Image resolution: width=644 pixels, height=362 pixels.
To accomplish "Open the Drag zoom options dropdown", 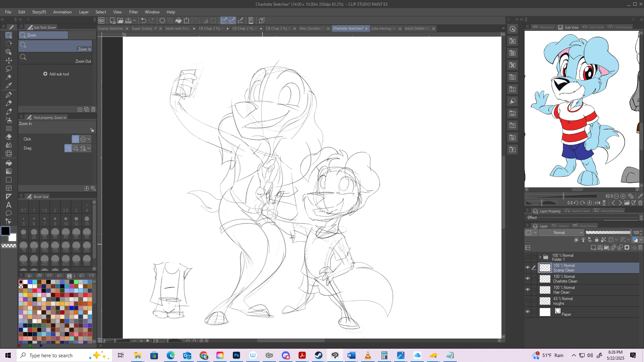I will (x=89, y=148).
